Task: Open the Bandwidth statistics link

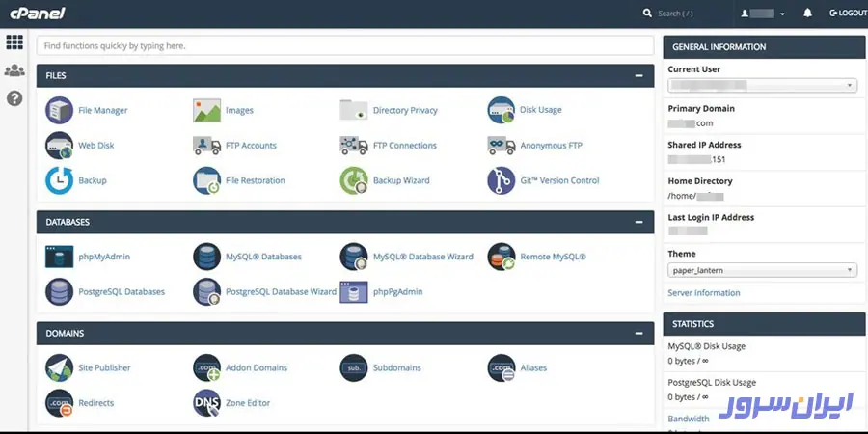Action: pos(688,419)
